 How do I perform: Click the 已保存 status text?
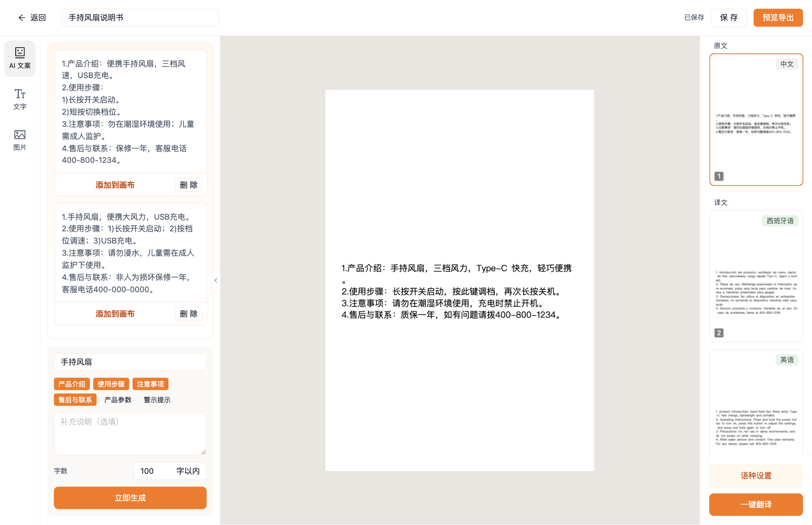(x=694, y=18)
